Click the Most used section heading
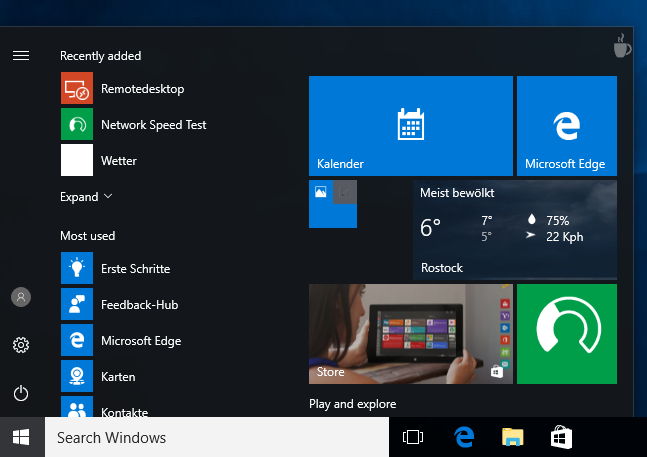This screenshot has height=457, width=647. 87,236
